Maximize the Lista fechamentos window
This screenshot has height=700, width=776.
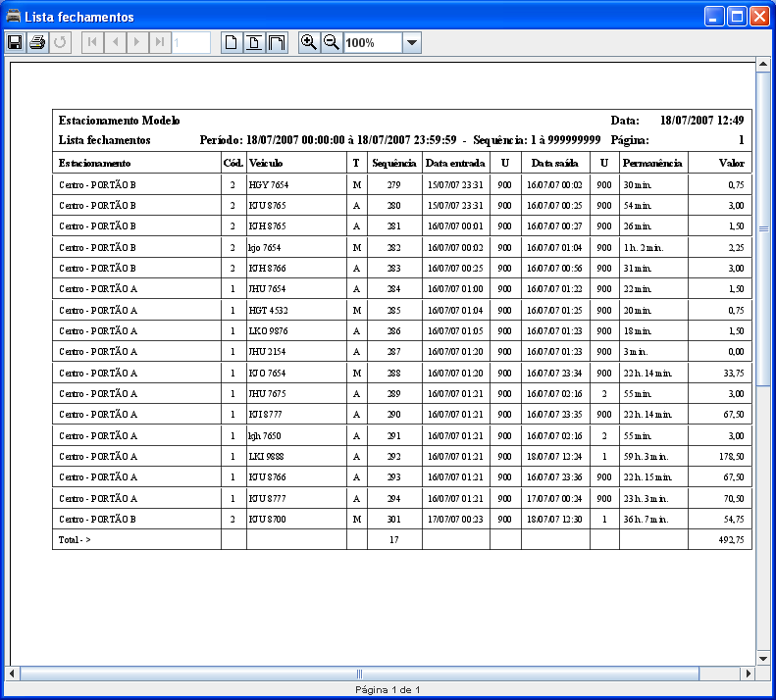[x=737, y=17]
